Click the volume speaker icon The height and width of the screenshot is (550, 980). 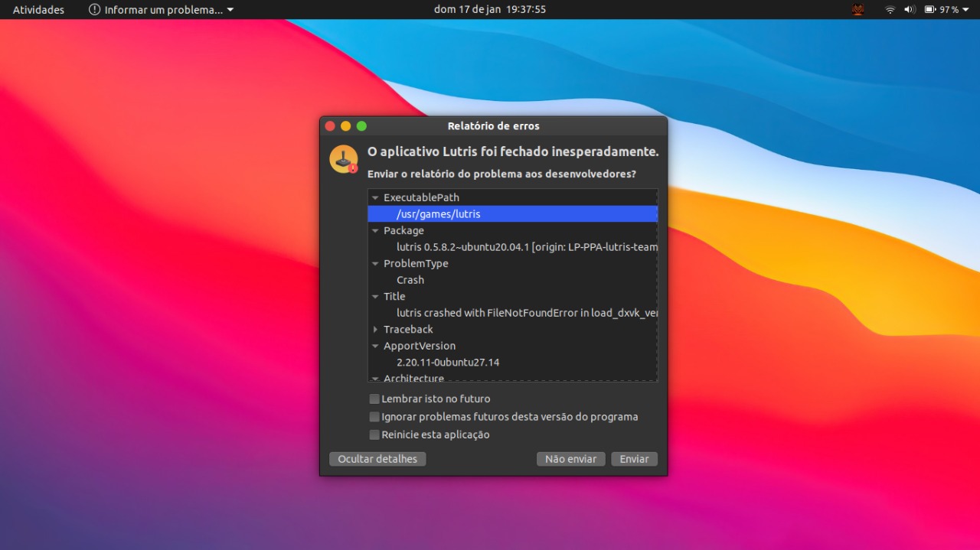pos(910,10)
